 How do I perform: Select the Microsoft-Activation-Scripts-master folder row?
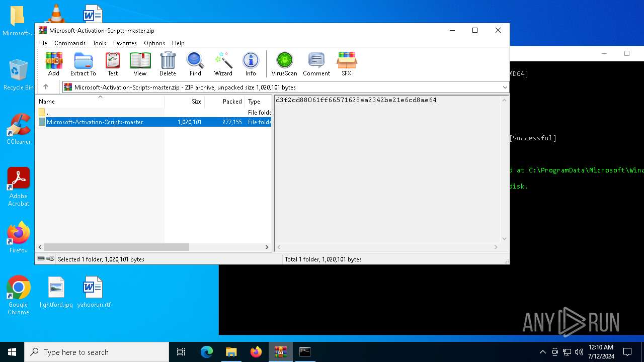point(154,122)
